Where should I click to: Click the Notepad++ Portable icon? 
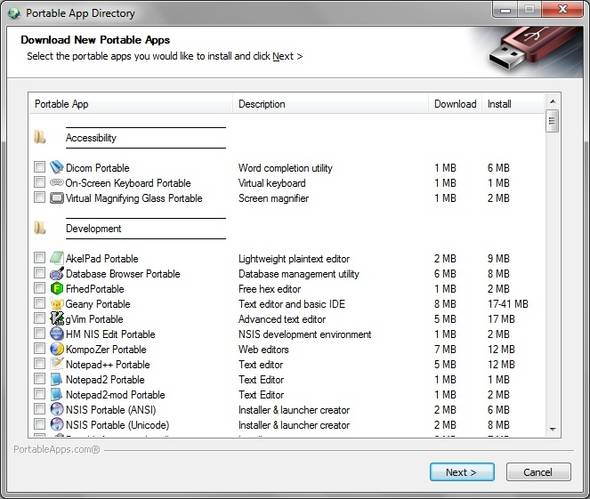(x=57, y=364)
